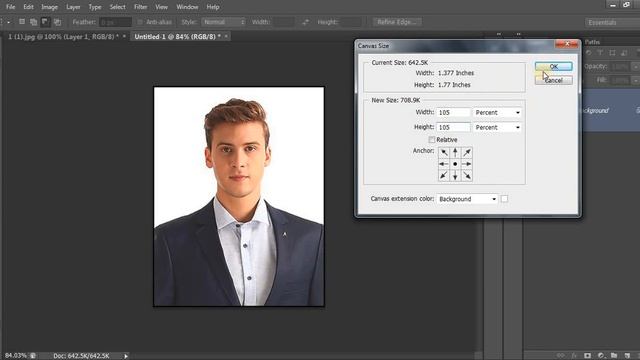Viewport: 640px width, 360px height.
Task: Click the shape layer filter icon
Action: [612, 53]
